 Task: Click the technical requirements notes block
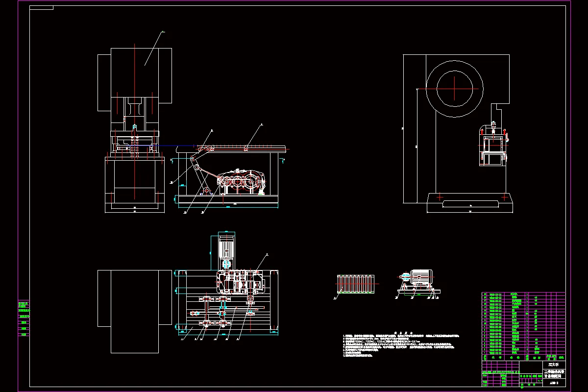[402, 344]
